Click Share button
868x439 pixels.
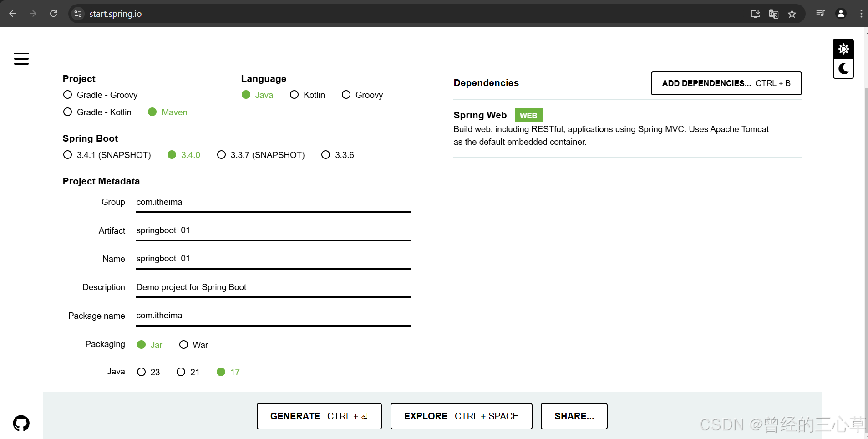[x=574, y=416]
